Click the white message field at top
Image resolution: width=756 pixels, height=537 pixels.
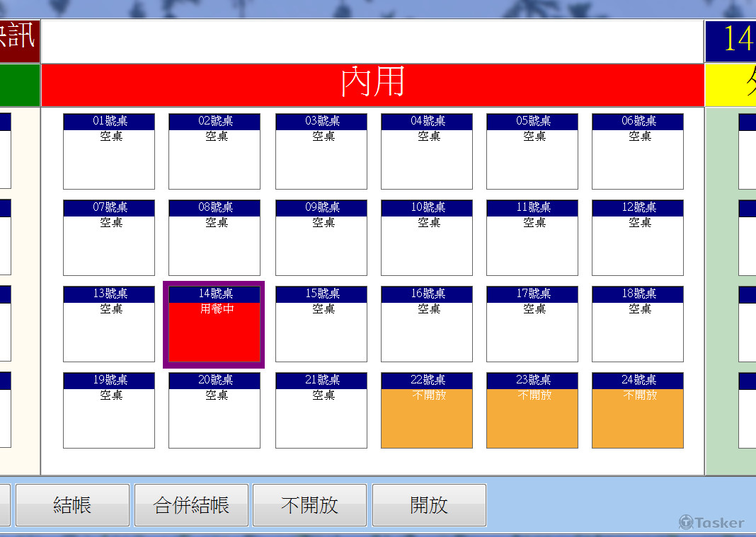(x=372, y=41)
